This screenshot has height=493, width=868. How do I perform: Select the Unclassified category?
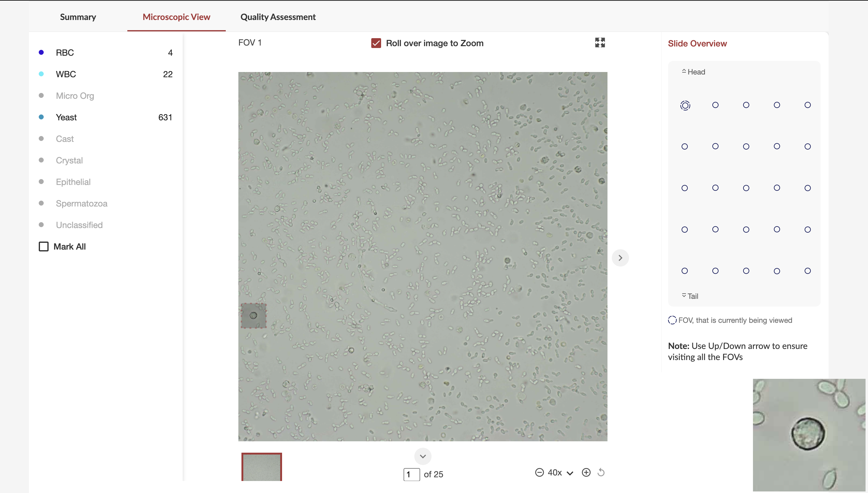click(x=79, y=225)
